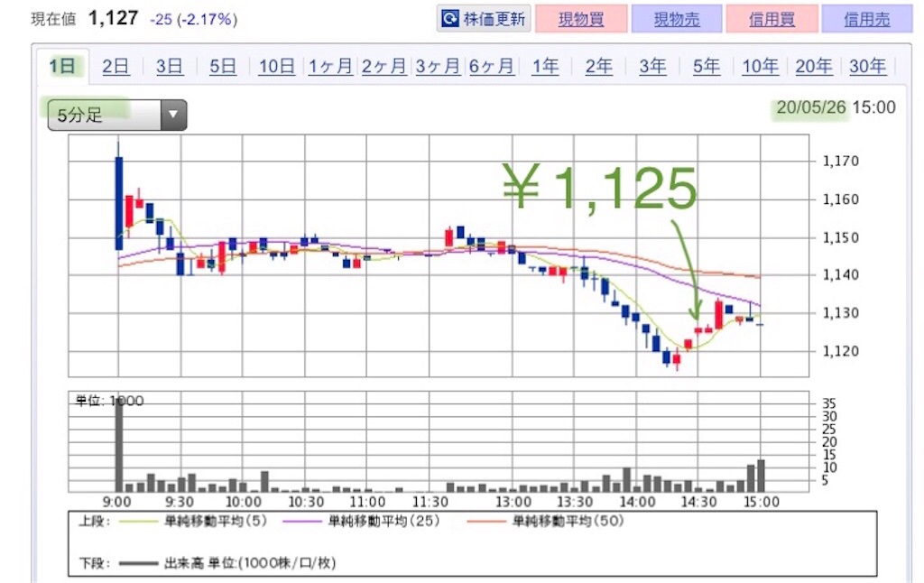Click the 株価更新 refresh button
Viewport: 924px width, 583px height.
(484, 18)
